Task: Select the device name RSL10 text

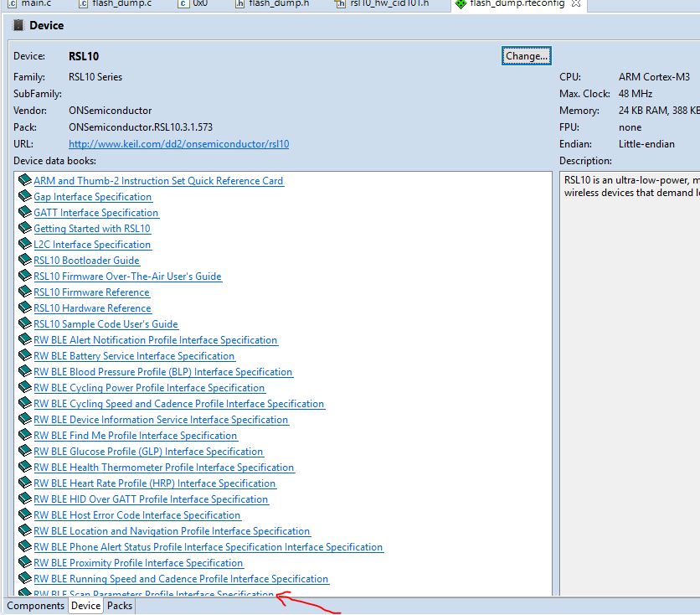Action: [x=84, y=56]
